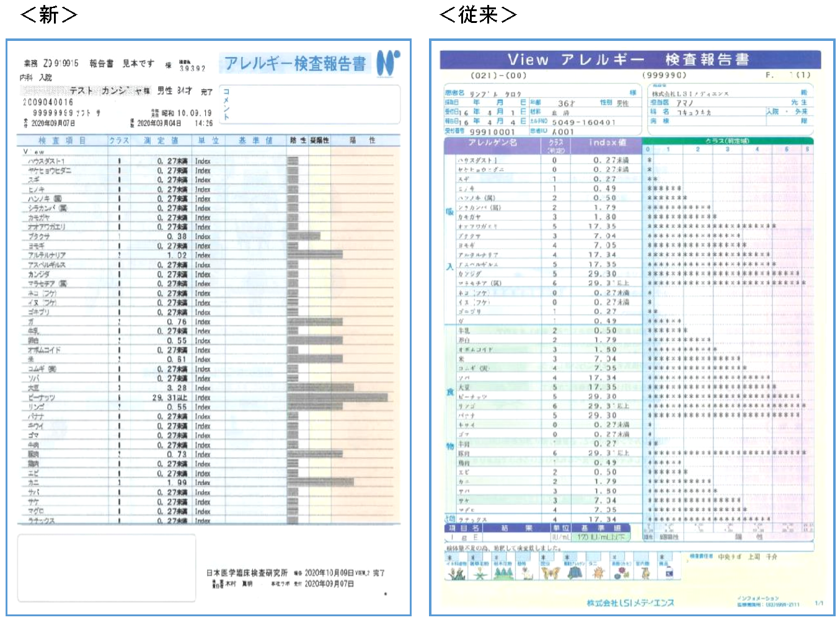Click the ブタクサ value 0.38 in the new report
The height and width of the screenshot is (620, 840).
(177, 237)
